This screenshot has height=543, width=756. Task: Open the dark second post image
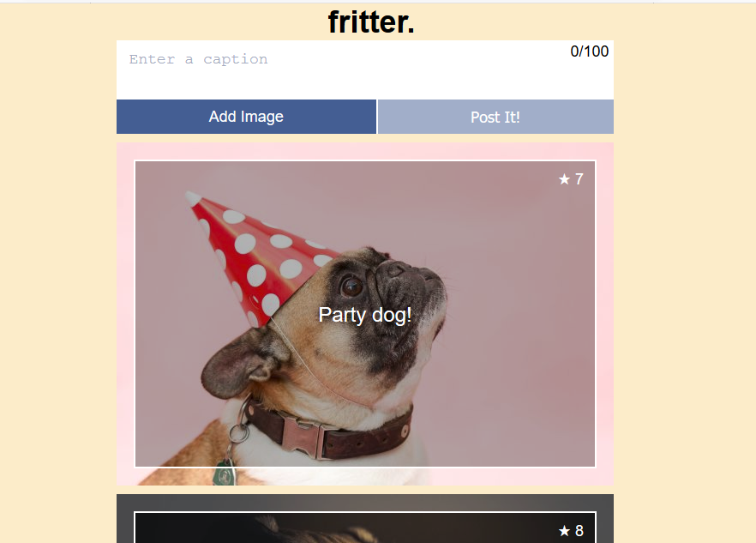[x=365, y=527]
